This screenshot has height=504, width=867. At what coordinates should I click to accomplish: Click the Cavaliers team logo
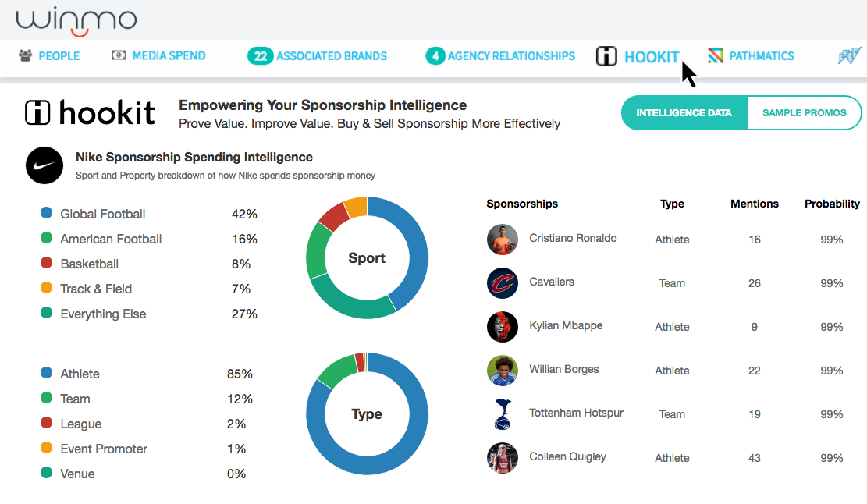tap(503, 283)
